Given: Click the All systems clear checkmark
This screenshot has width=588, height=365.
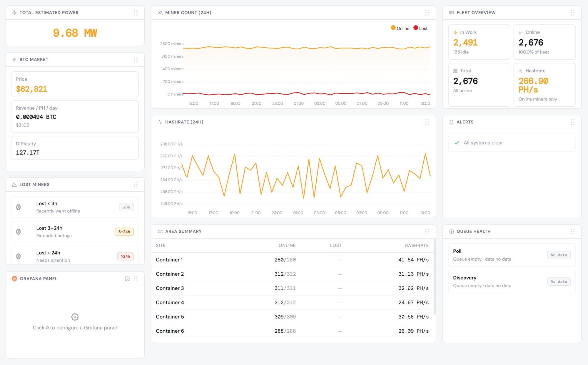Looking at the screenshot, I should coord(457,143).
